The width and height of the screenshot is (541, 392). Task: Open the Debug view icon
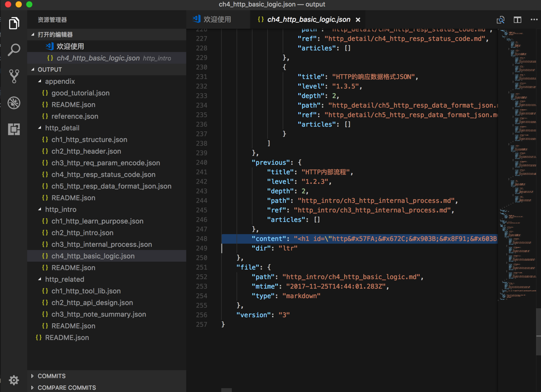pos(14,103)
